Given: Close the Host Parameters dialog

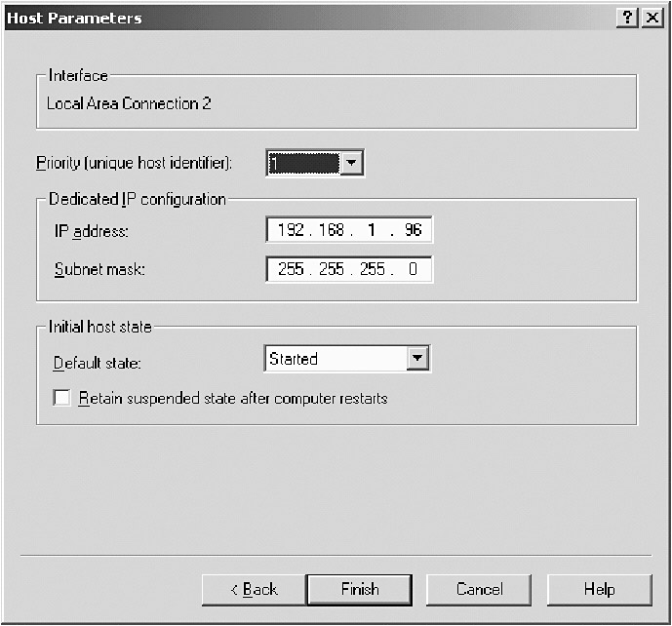Looking at the screenshot, I should [649, 19].
